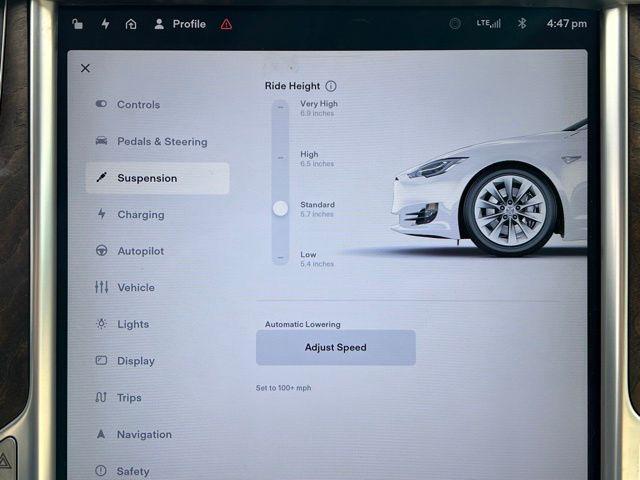The image size is (640, 480).
Task: Open the Profile menu
Action: coord(180,24)
